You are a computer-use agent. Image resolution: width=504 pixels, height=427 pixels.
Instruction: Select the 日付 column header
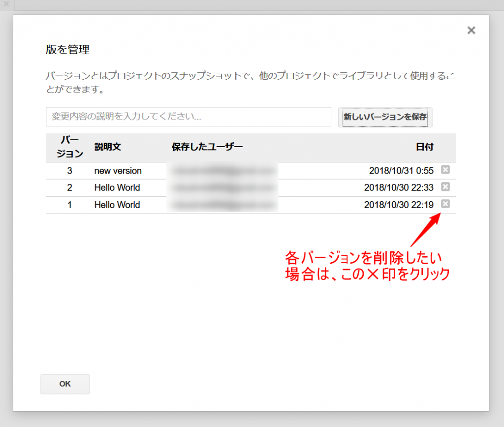pos(425,147)
